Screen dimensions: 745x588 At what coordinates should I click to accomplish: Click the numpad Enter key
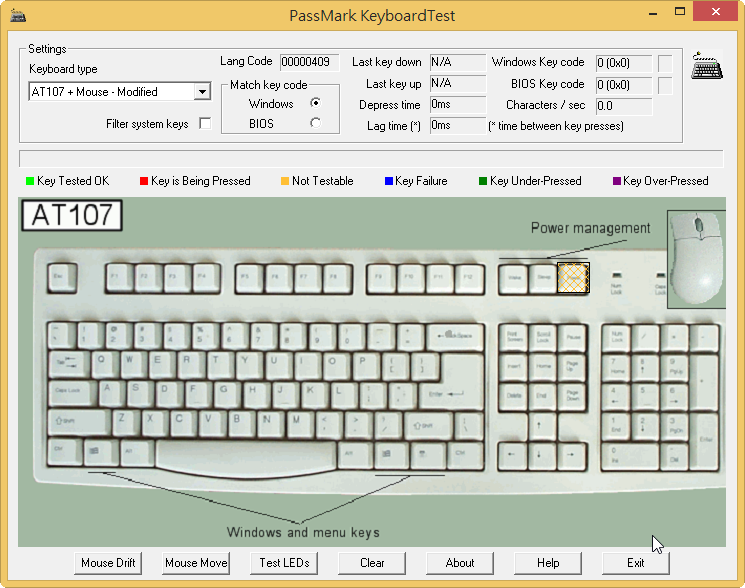[x=705, y=441]
